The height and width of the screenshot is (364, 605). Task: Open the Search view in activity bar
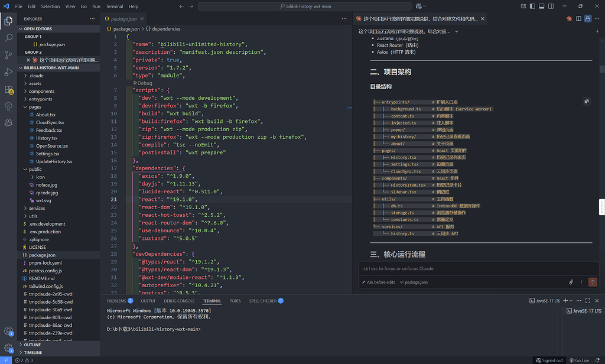coord(8,38)
